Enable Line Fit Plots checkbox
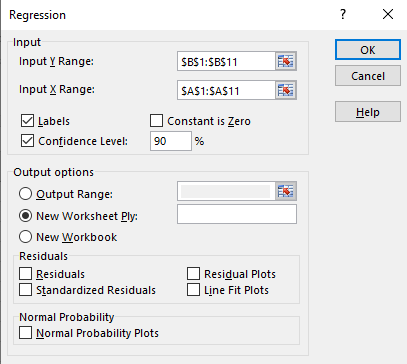 193,290
